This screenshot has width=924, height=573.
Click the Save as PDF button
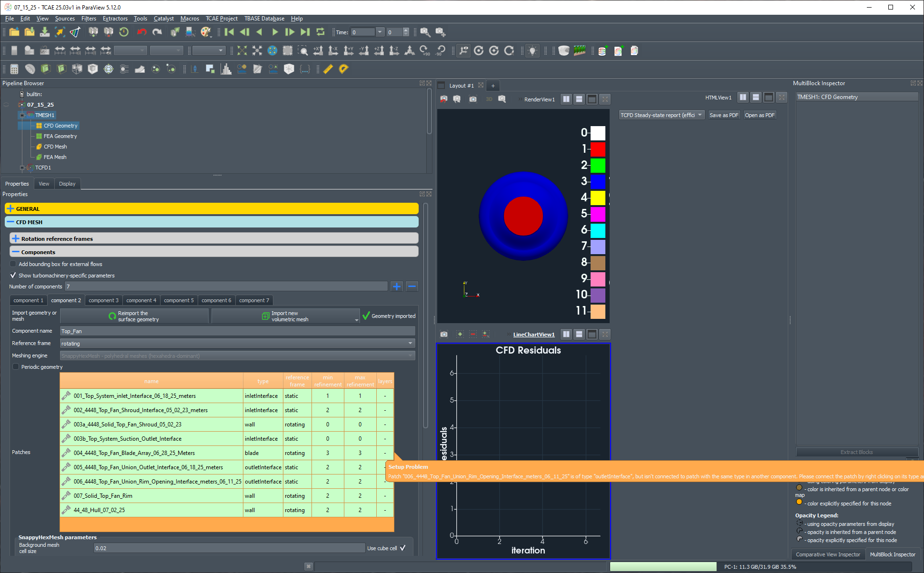723,115
